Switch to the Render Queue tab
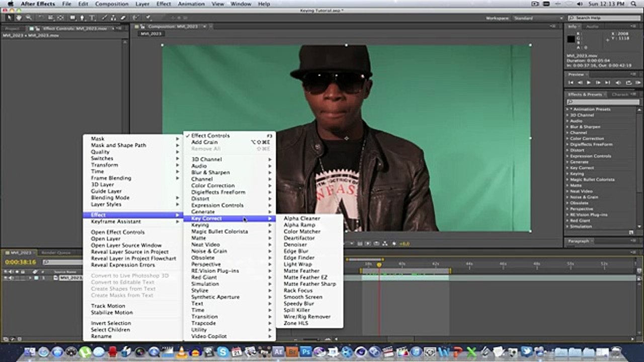The image size is (644, 362). [x=56, y=253]
